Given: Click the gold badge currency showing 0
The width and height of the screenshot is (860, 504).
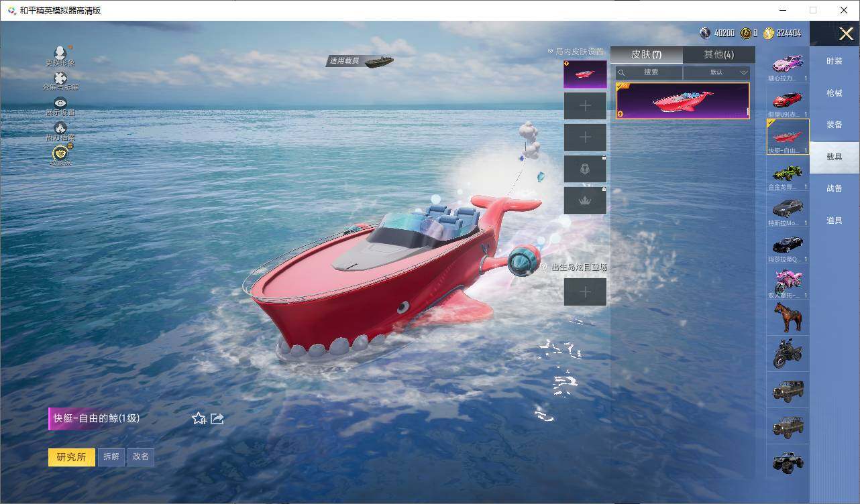Looking at the screenshot, I should [749, 33].
